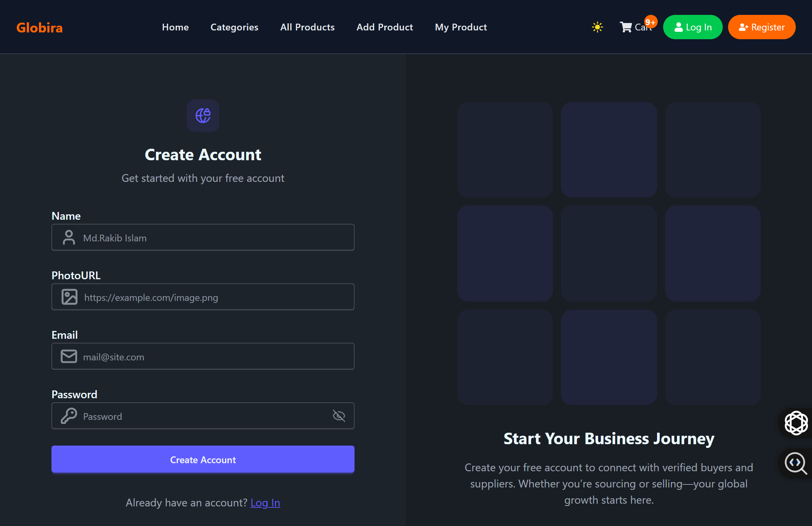Click the PhotoURL field label
This screenshot has height=526, width=812.
point(76,276)
